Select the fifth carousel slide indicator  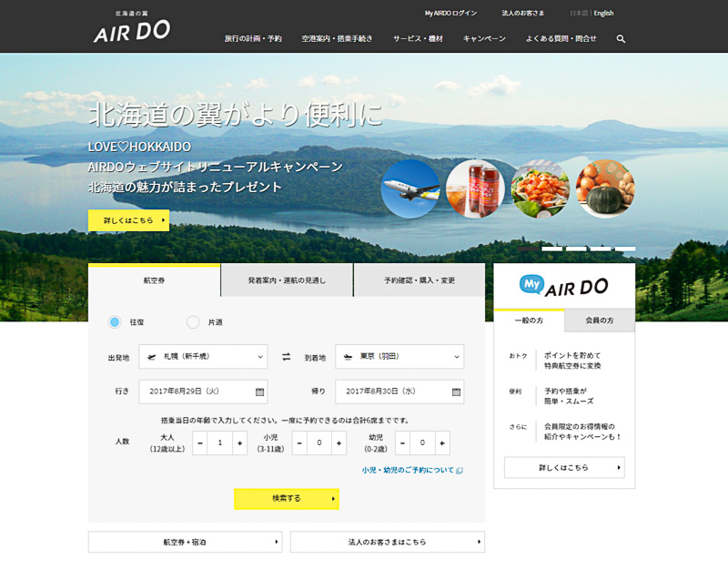point(625,249)
